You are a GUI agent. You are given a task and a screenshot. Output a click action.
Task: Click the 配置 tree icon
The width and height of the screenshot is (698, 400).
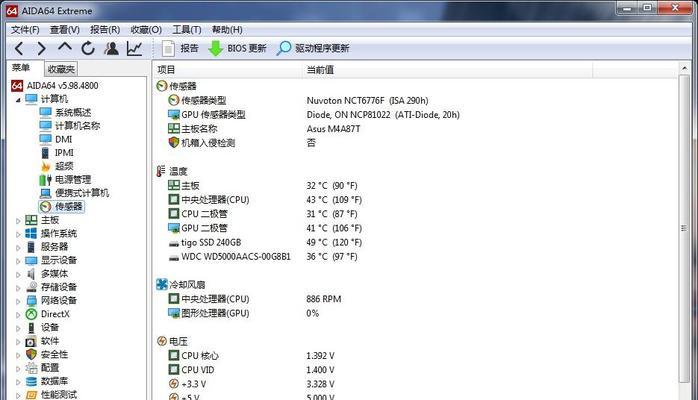pyautogui.click(x=31, y=368)
